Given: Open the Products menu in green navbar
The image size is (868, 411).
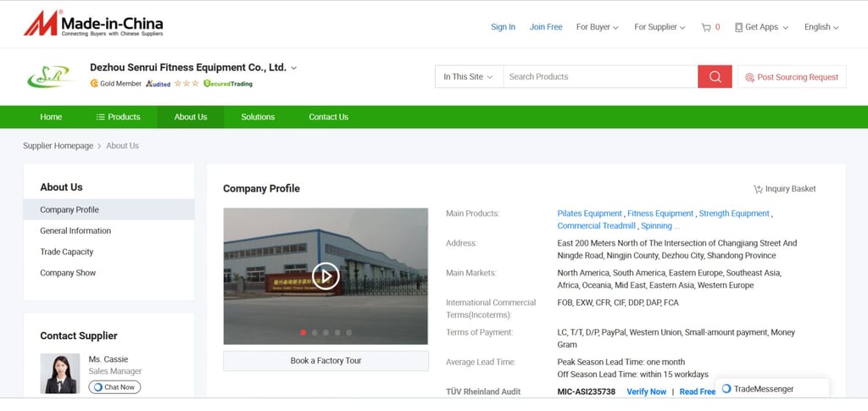Looking at the screenshot, I should (118, 117).
